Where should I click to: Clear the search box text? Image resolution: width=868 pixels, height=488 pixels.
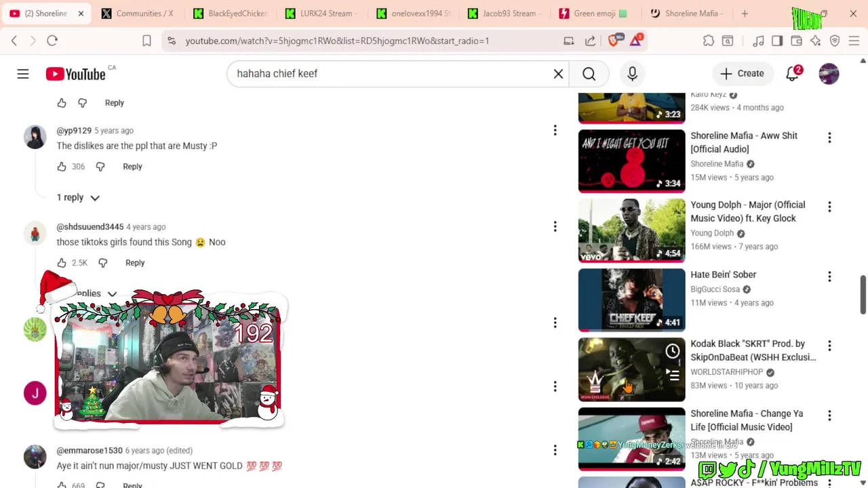[x=558, y=73]
